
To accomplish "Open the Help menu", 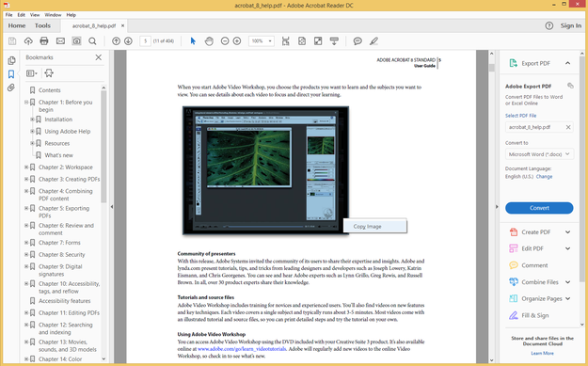I will point(72,15).
